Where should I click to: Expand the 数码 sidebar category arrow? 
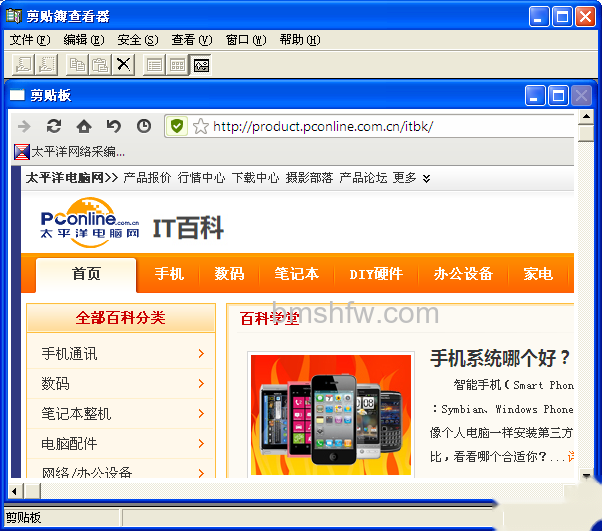[201, 384]
